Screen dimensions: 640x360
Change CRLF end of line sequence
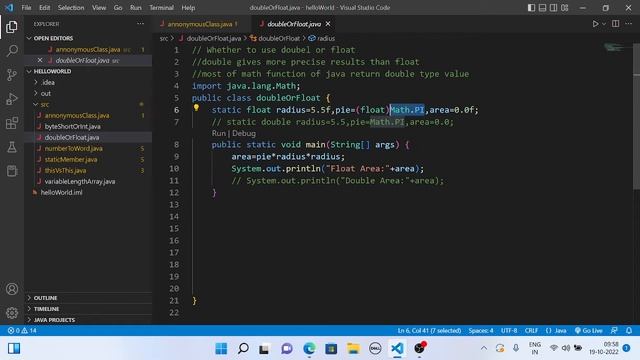point(531,331)
